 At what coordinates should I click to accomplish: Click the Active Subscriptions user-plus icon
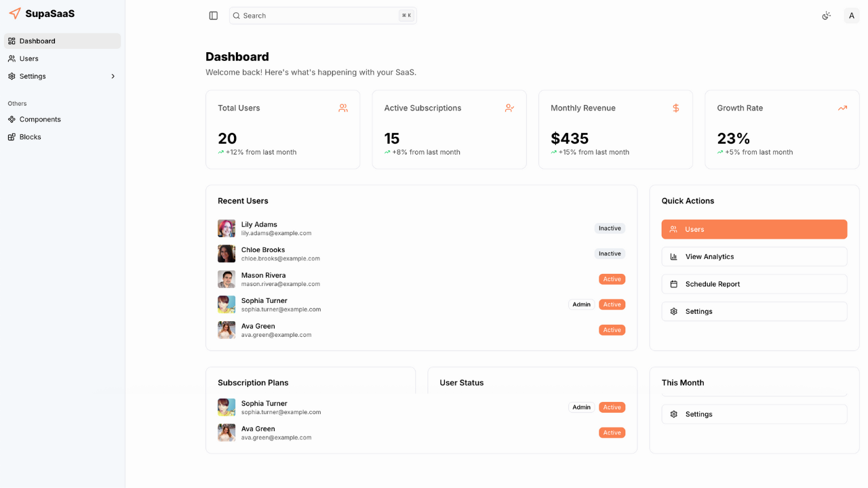point(509,108)
